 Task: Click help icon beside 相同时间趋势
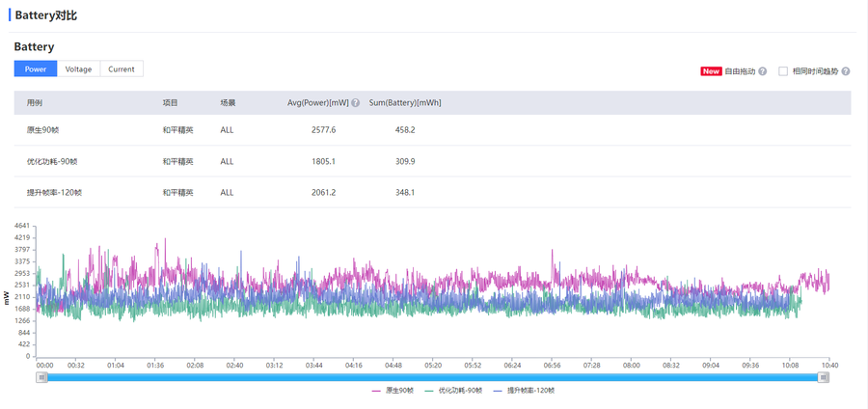pyautogui.click(x=846, y=71)
